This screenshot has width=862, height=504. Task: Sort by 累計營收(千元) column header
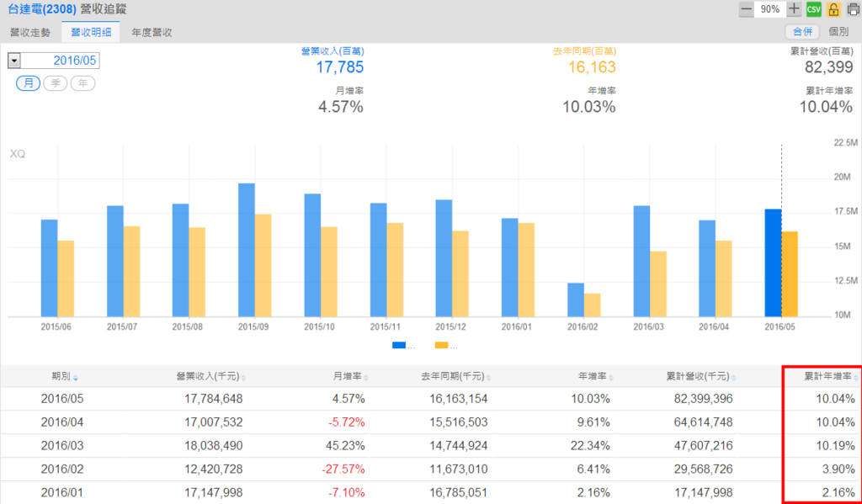tap(701, 376)
